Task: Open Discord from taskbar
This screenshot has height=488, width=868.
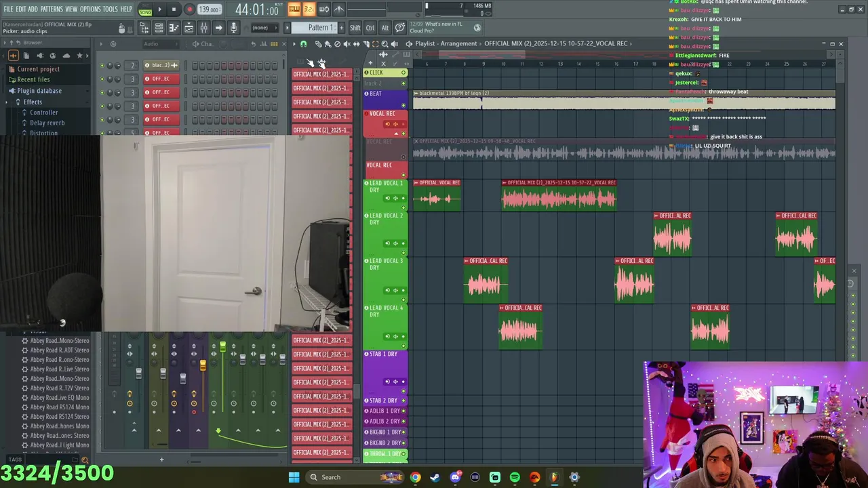Action: pyautogui.click(x=455, y=477)
